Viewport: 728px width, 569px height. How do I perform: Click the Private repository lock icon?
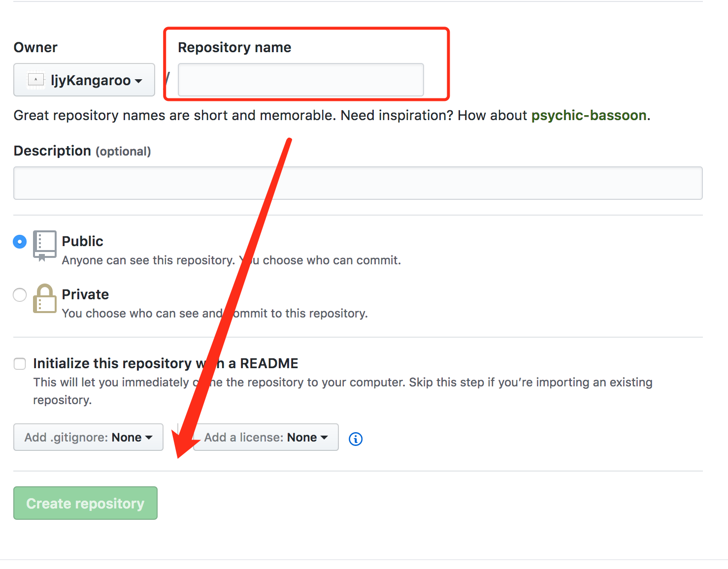pyautogui.click(x=44, y=298)
